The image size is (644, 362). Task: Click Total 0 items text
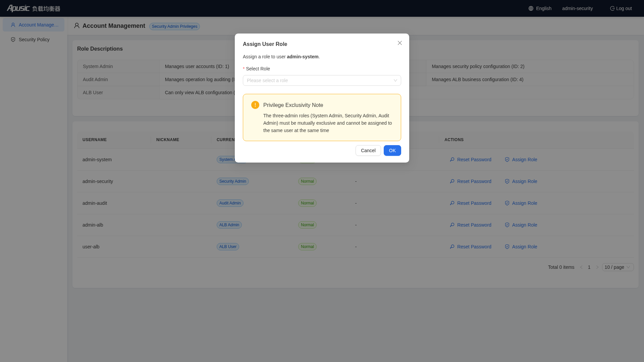[x=561, y=267]
